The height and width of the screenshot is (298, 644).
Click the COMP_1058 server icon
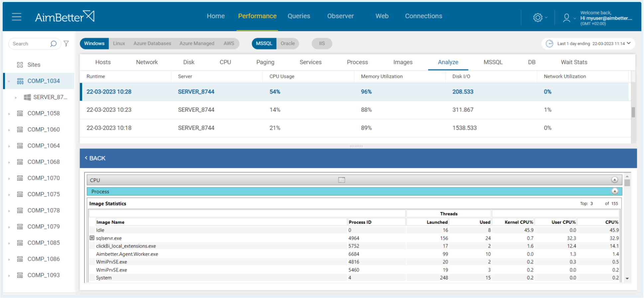[20, 113]
